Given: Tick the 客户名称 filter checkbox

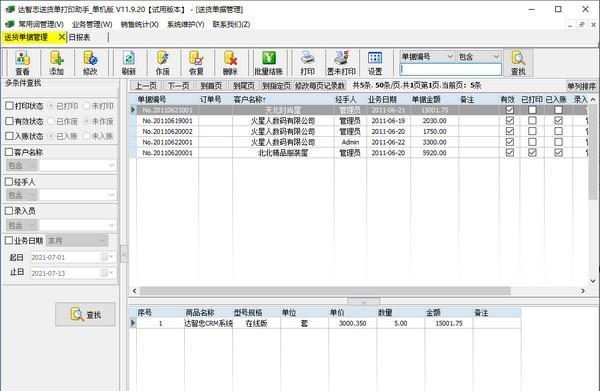Looking at the screenshot, I should click(x=9, y=152).
